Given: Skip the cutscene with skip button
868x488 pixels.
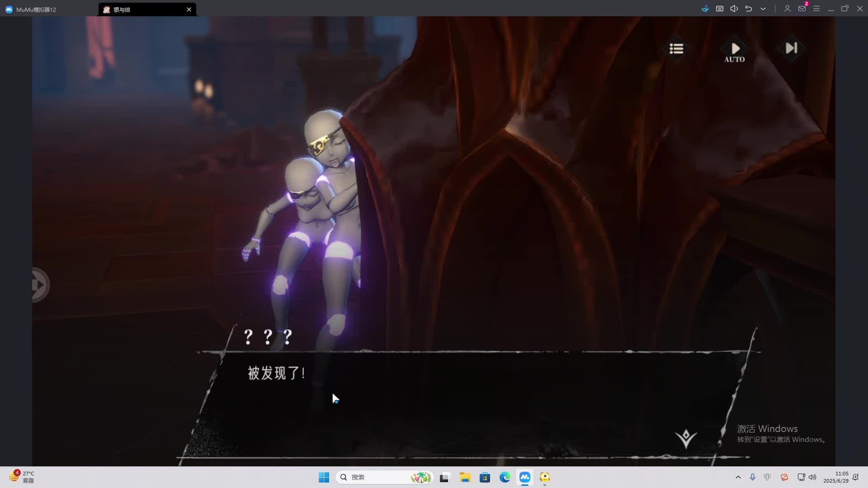Looking at the screenshot, I should tap(791, 48).
